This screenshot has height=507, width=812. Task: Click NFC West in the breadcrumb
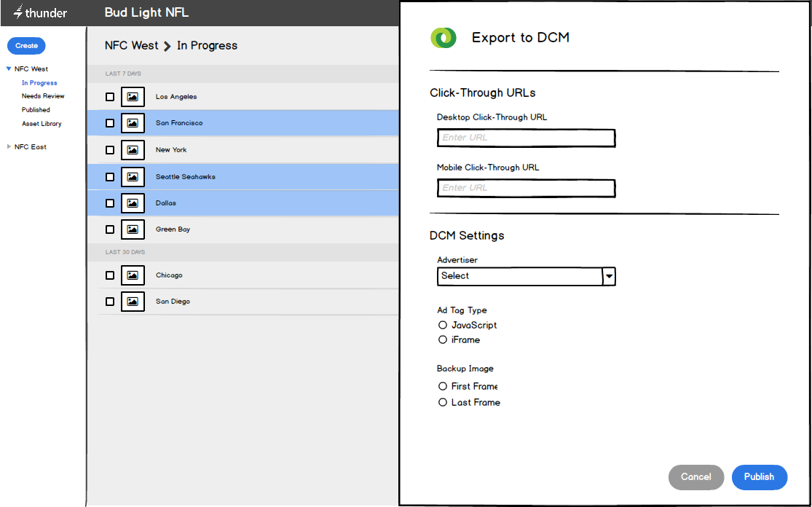[x=132, y=46]
